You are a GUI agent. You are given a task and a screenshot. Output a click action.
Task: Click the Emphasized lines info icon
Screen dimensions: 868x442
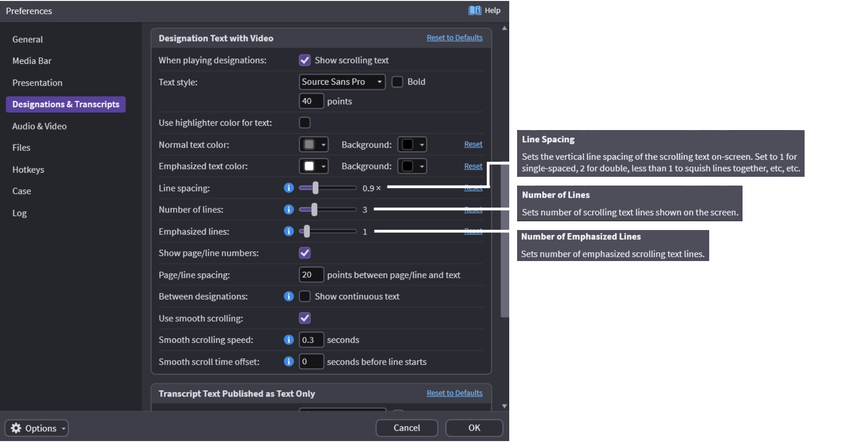tap(288, 231)
